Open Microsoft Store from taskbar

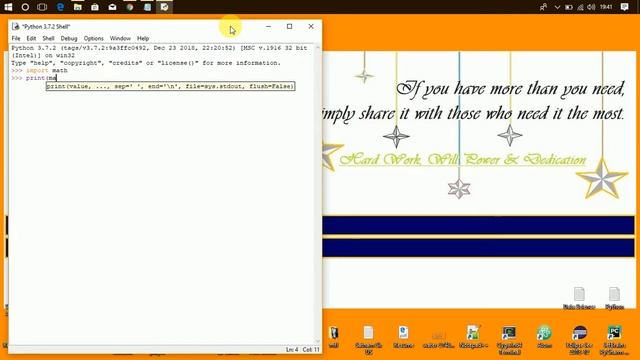pyautogui.click(x=95, y=7)
